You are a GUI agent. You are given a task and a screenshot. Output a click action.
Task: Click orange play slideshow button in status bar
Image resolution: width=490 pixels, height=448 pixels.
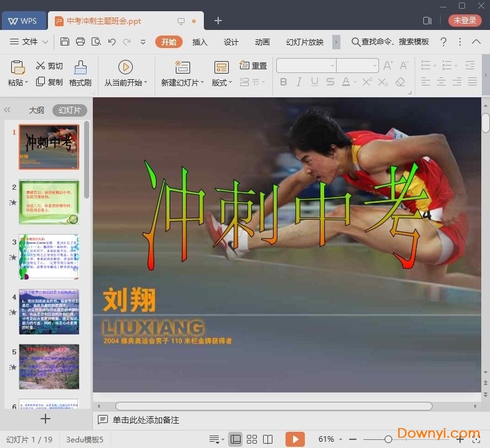(x=295, y=439)
